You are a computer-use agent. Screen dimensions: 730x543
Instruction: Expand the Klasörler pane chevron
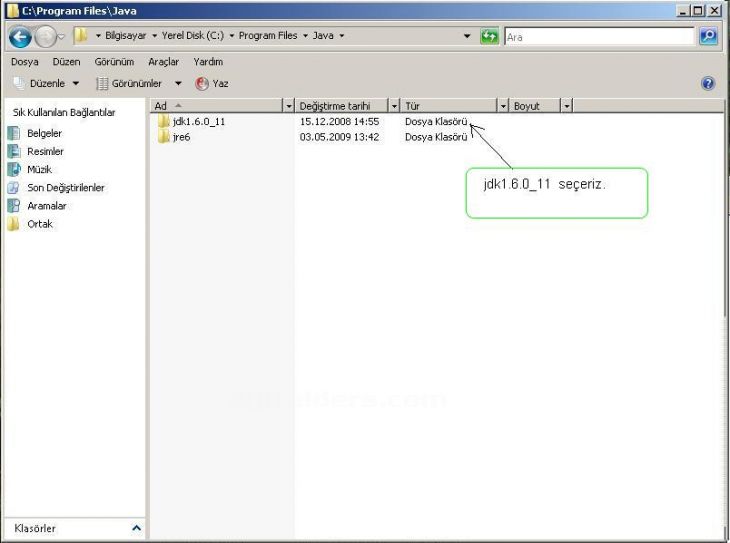point(136,528)
